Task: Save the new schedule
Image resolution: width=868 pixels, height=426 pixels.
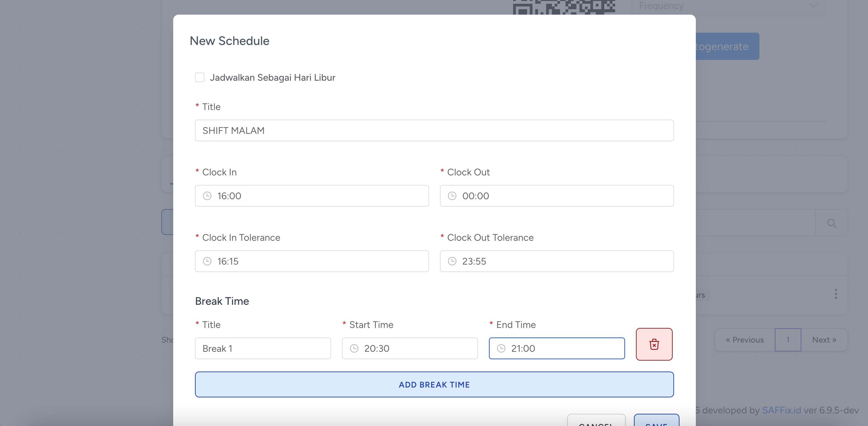Action: coord(656,422)
